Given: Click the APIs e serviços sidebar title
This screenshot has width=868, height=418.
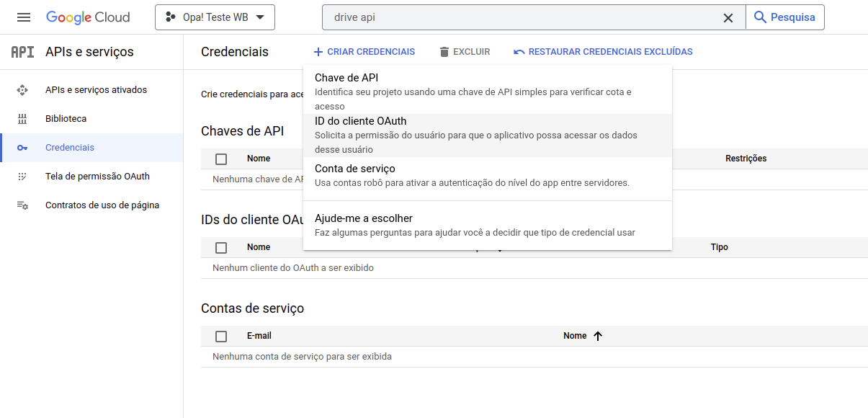Looking at the screenshot, I should coord(89,52).
